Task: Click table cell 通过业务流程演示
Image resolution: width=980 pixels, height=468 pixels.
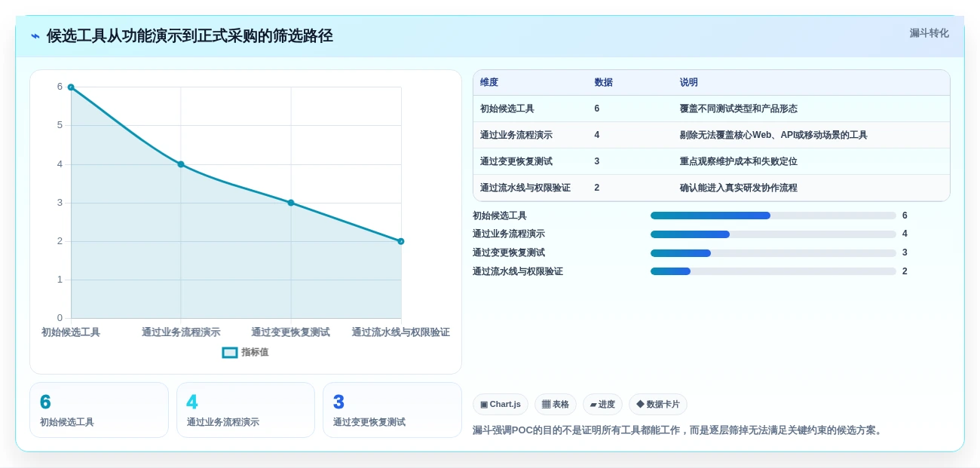Action: coord(516,136)
